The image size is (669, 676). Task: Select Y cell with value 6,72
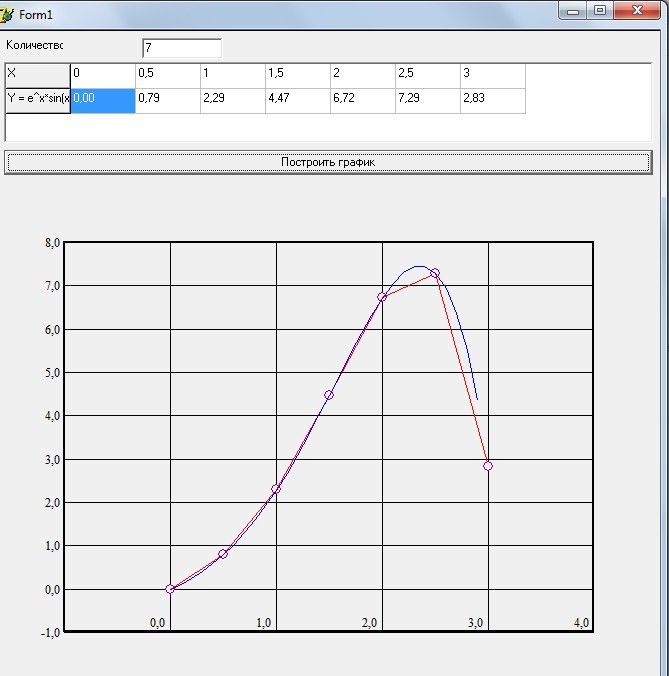[363, 101]
